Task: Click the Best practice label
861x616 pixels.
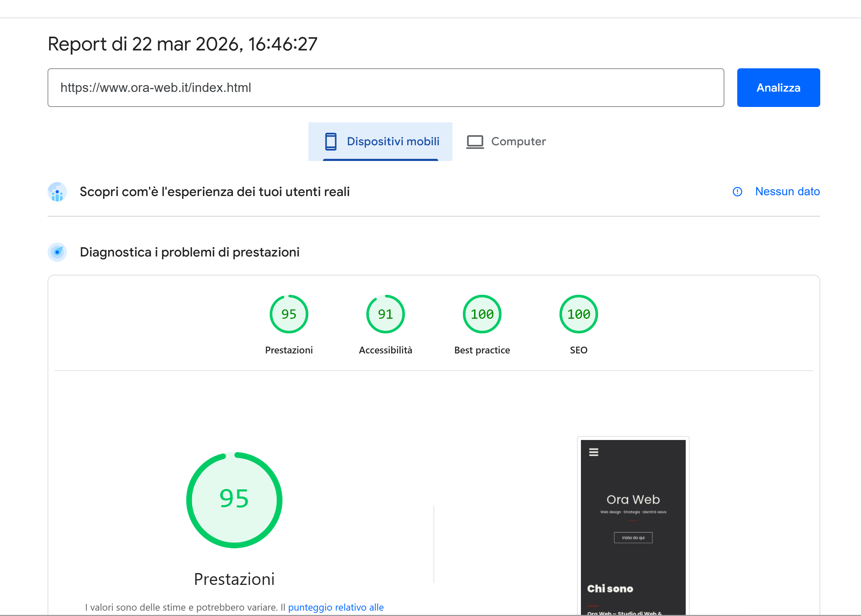Action: coord(482,350)
